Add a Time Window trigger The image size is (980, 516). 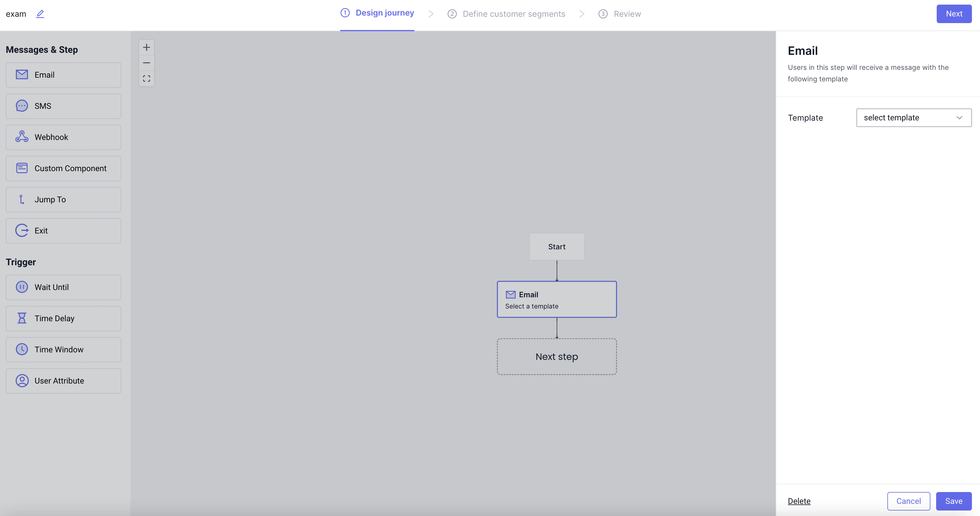63,349
